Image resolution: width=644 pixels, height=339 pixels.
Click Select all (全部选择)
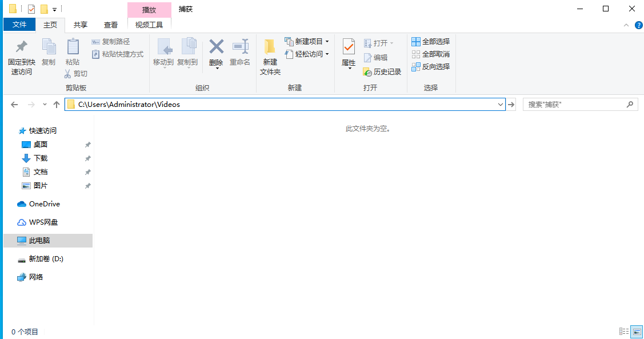point(430,42)
